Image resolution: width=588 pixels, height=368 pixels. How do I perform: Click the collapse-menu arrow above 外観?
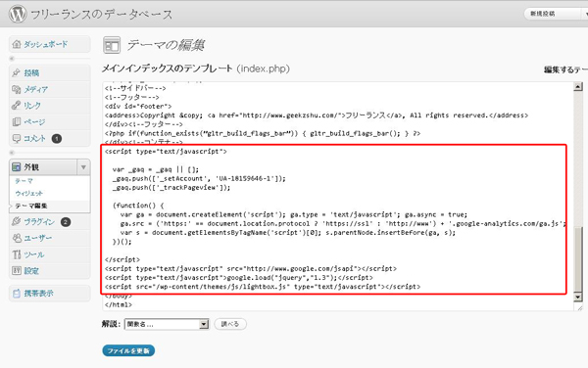(12, 153)
